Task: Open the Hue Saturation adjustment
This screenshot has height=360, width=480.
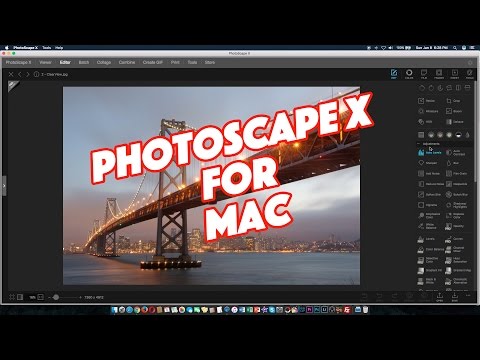Action: (x=457, y=260)
